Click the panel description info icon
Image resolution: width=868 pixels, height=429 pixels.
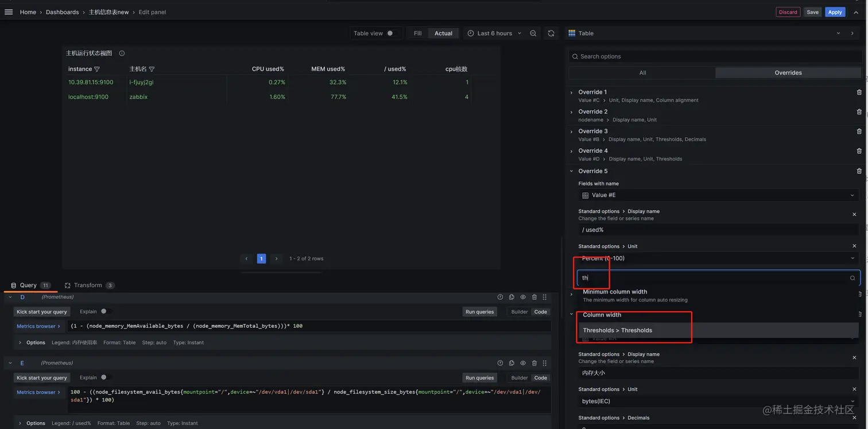click(122, 53)
